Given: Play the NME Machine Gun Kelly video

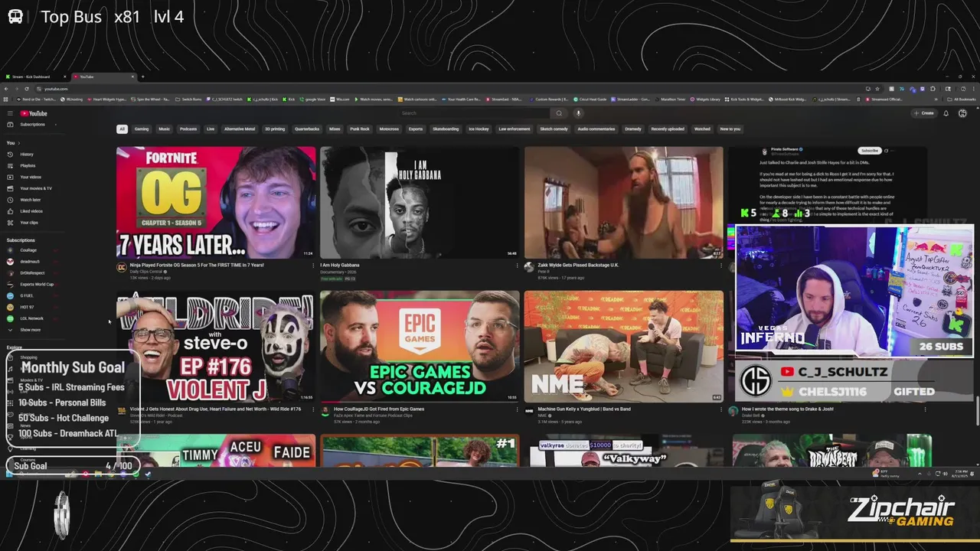Looking at the screenshot, I should click(623, 347).
